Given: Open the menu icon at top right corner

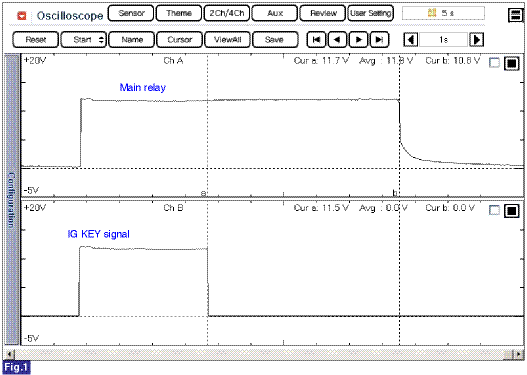Looking at the screenshot, I should [x=515, y=15].
